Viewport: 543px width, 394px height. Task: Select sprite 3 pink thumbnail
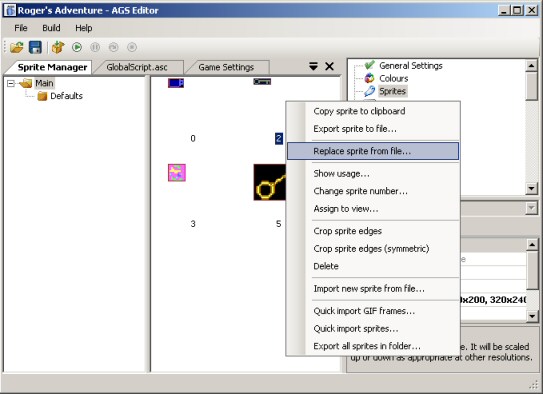point(177,172)
